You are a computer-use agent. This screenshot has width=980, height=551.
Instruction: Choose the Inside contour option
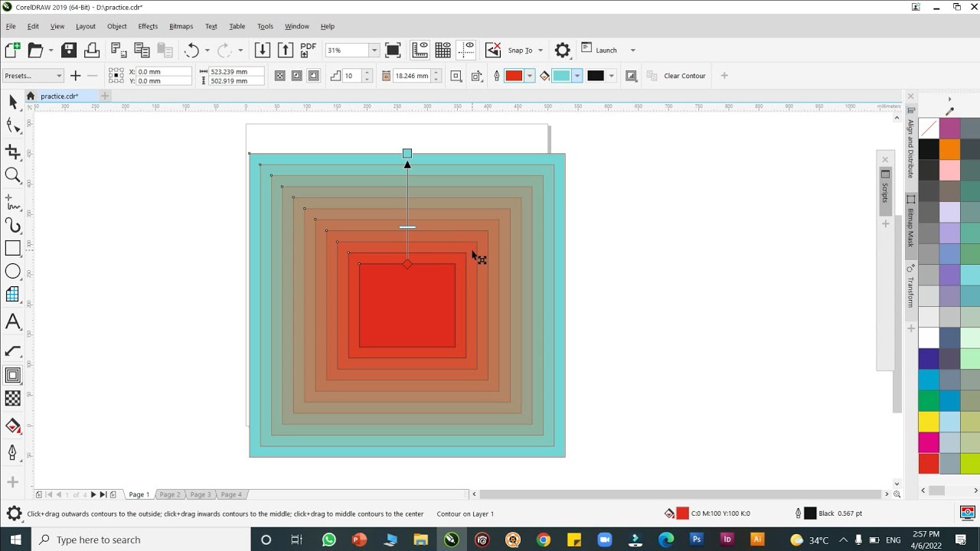pos(296,76)
